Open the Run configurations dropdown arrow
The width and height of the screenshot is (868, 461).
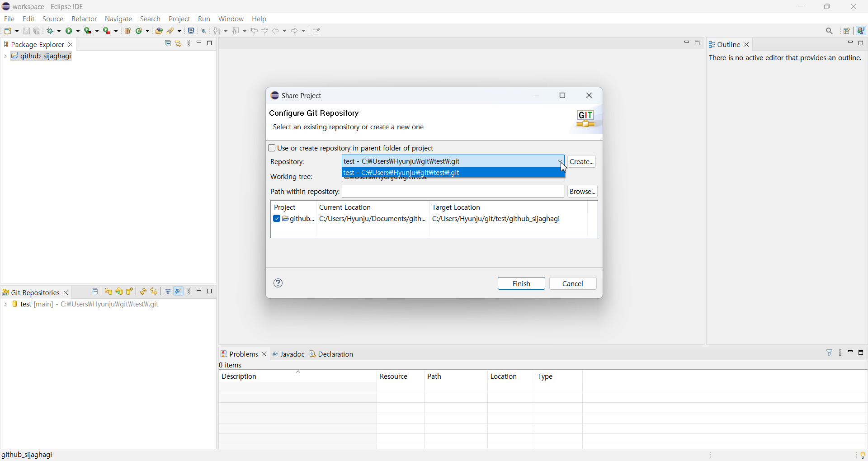pos(78,31)
